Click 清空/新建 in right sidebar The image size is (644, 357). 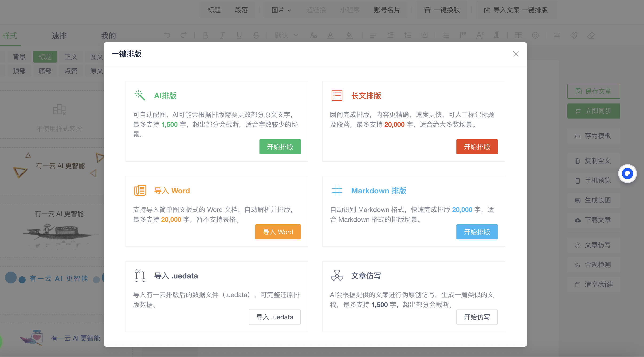593,284
